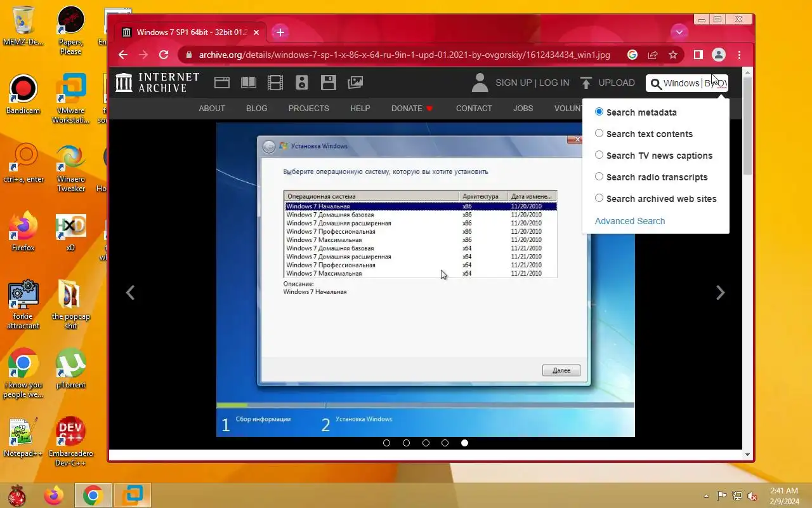This screenshot has width=812, height=508.
Task: Open CONTACT menu item
Action: coord(474,108)
